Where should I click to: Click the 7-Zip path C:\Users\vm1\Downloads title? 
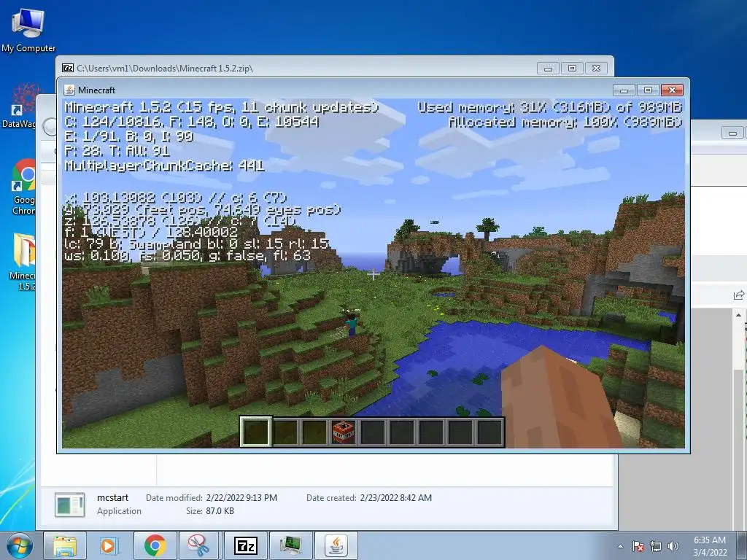tap(165, 68)
